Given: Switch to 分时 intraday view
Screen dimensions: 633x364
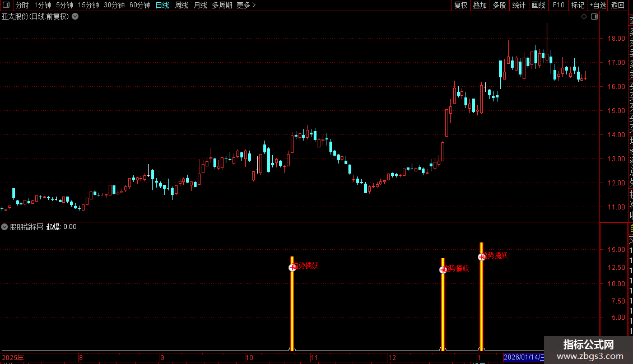Looking at the screenshot, I should point(22,5).
